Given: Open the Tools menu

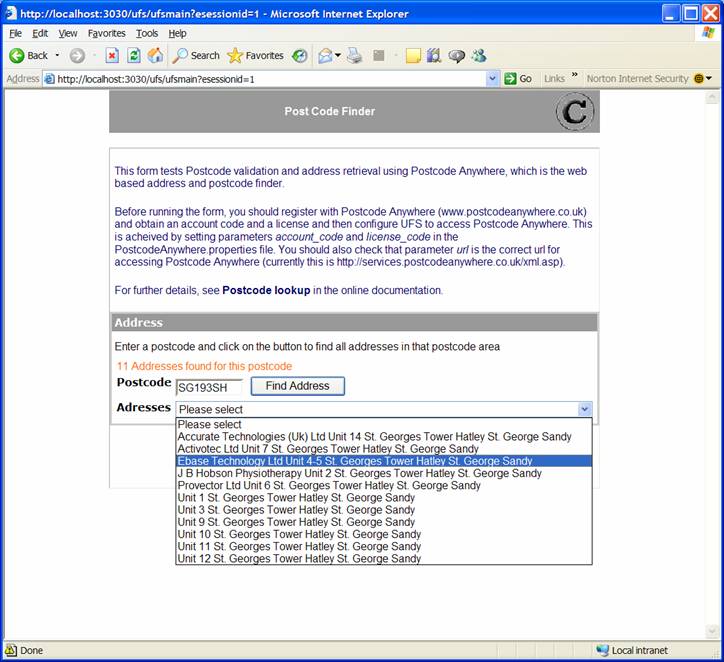Looking at the screenshot, I should (147, 33).
